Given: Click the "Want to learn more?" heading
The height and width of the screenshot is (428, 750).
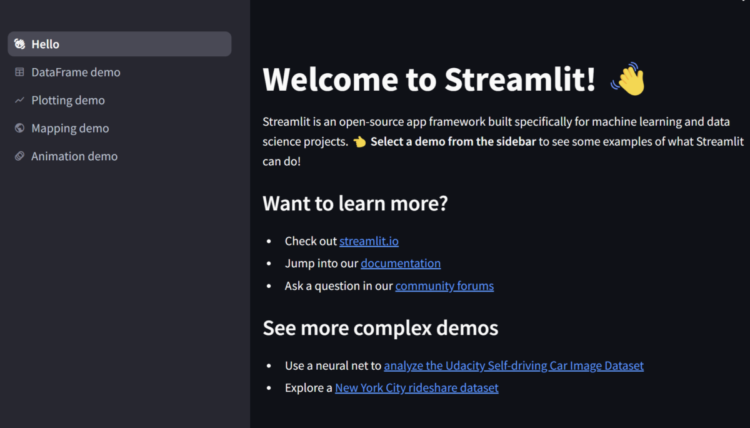Looking at the screenshot, I should (x=355, y=203).
